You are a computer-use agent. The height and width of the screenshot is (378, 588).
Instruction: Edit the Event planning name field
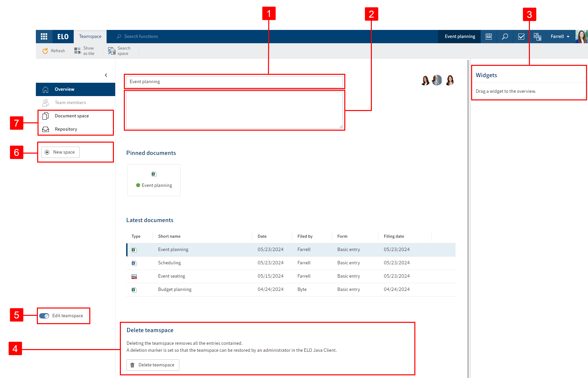[234, 82]
